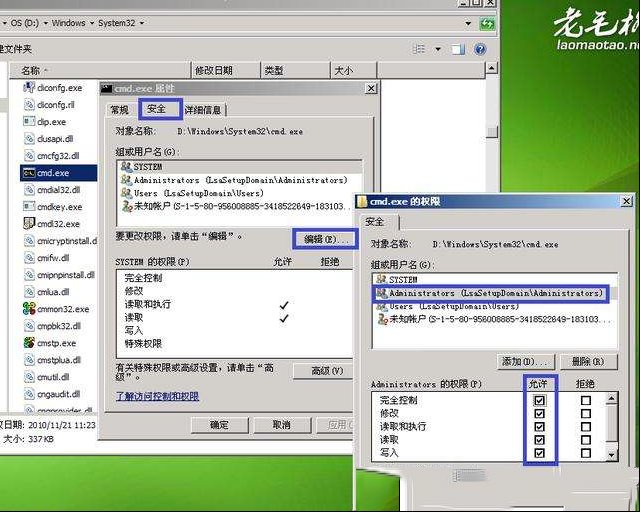This screenshot has height=512, width=640.
Task: Click the cmdial32.dll file icon
Action: point(29,190)
